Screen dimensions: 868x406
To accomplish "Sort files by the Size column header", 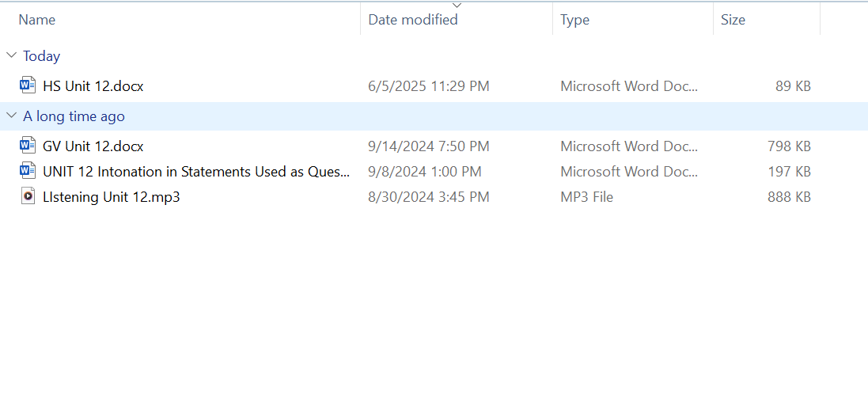I will pyautogui.click(x=733, y=20).
